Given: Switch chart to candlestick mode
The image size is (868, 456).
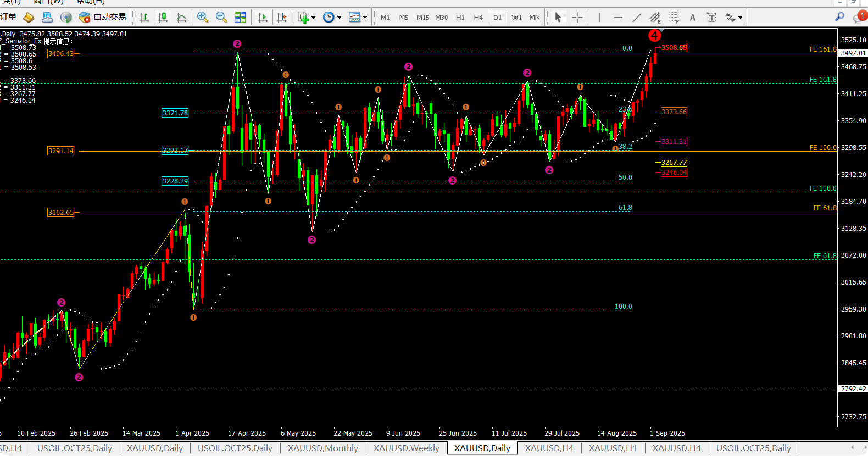Looking at the screenshot, I should pos(163,18).
